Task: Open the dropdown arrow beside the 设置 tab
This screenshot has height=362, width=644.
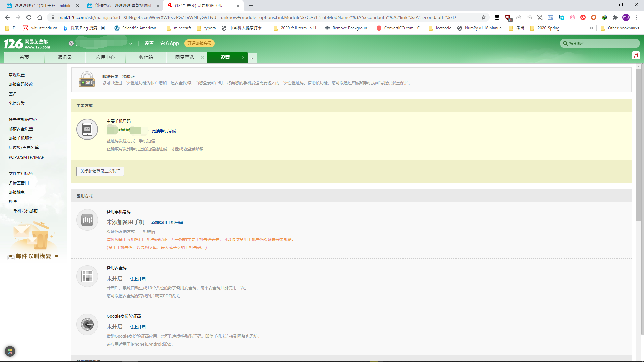Action: (252, 57)
